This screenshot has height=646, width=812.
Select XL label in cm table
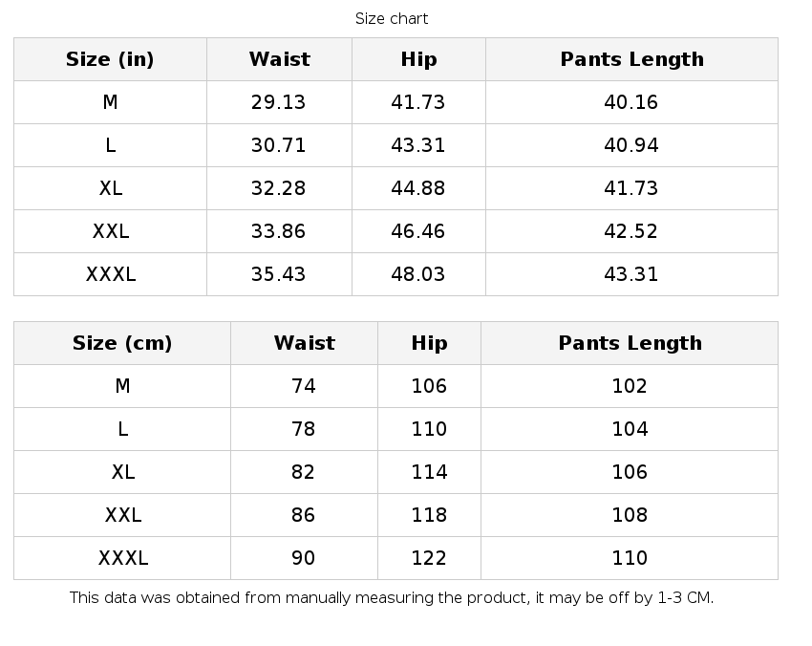[123, 472]
